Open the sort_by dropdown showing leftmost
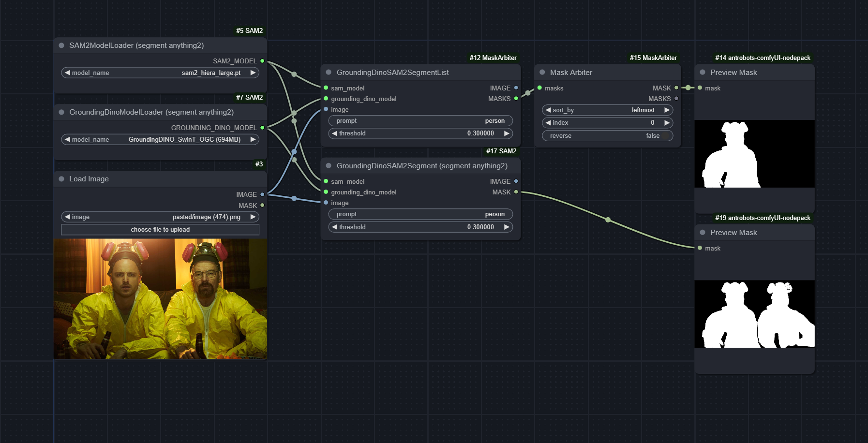Viewport: 868px width, 443px height. [x=608, y=110]
